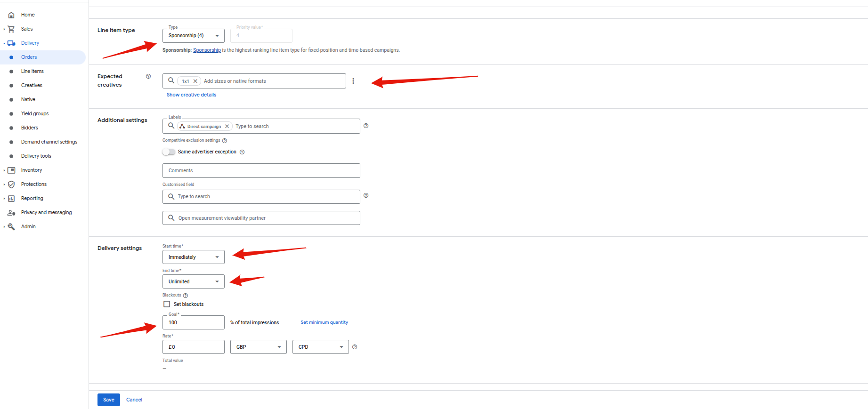Open the Sponsorship type dropdown

(193, 36)
